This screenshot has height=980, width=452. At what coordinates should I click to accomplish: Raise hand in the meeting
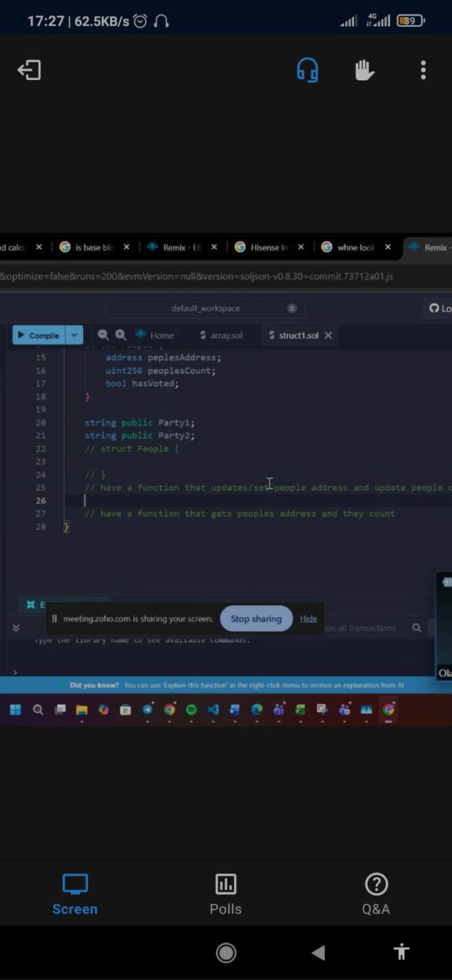pos(365,70)
